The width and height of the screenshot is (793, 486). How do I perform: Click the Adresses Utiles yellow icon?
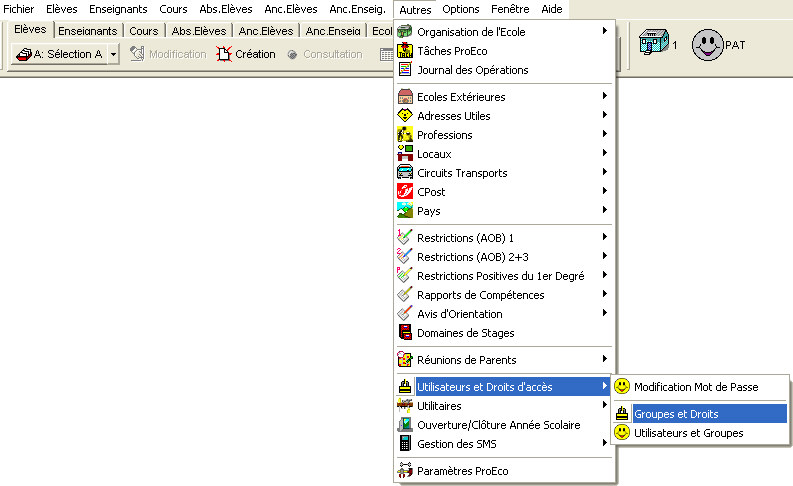[405, 115]
